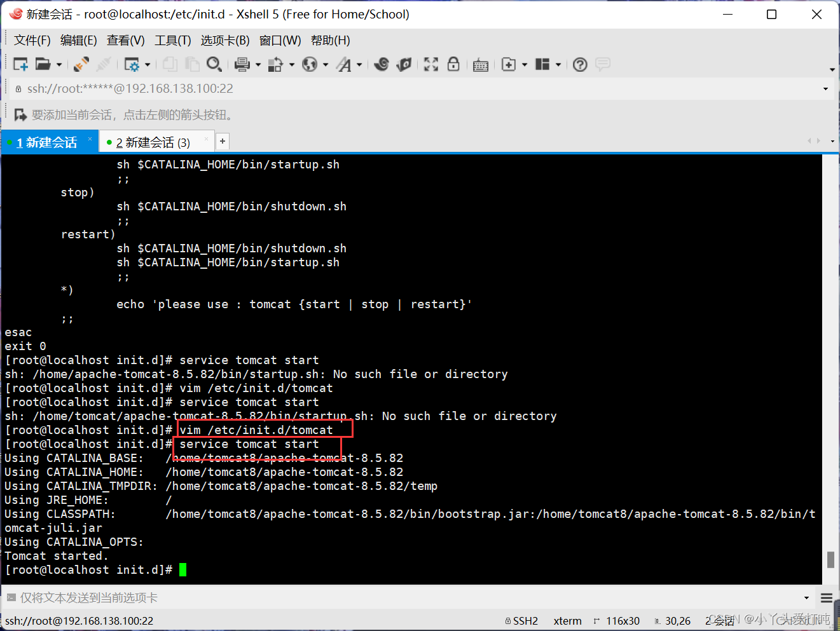Toggle full screen with arrows icon
Viewport: 840px width, 631px height.
(x=431, y=64)
